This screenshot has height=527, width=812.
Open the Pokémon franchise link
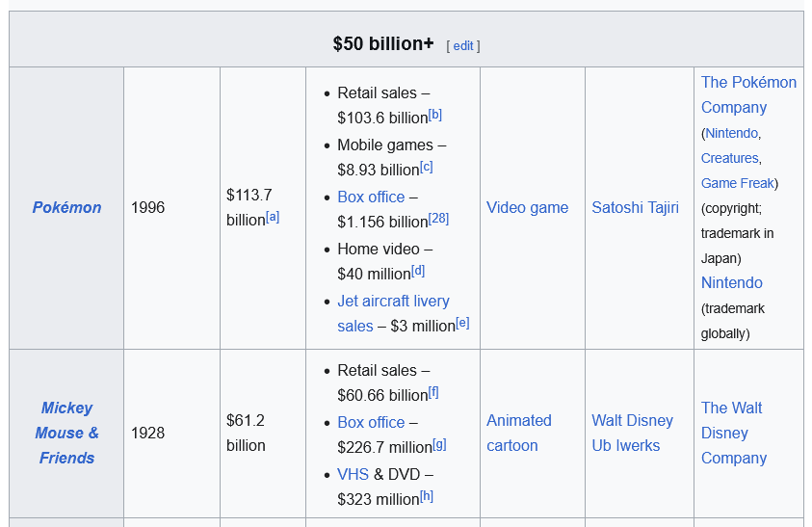pyautogui.click(x=66, y=207)
